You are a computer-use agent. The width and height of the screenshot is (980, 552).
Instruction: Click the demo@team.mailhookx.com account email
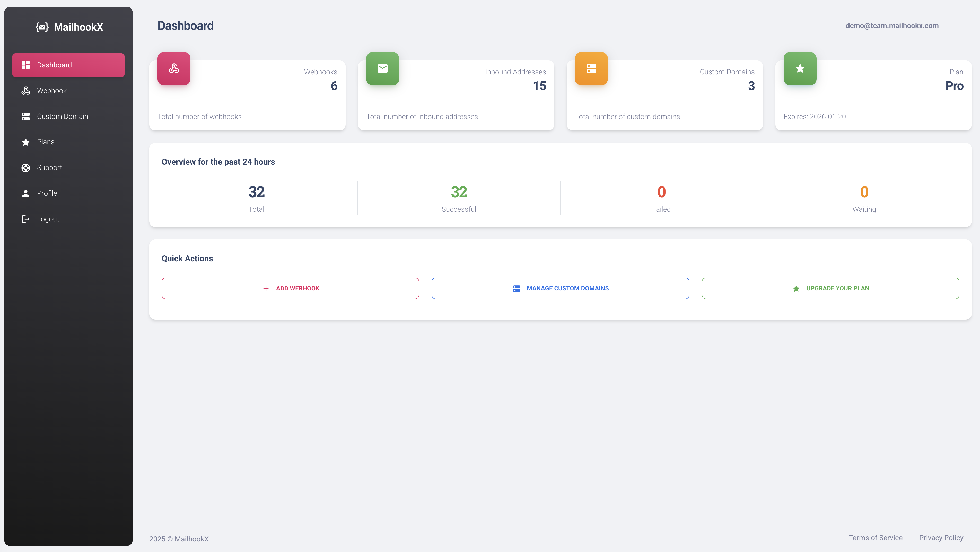892,25
